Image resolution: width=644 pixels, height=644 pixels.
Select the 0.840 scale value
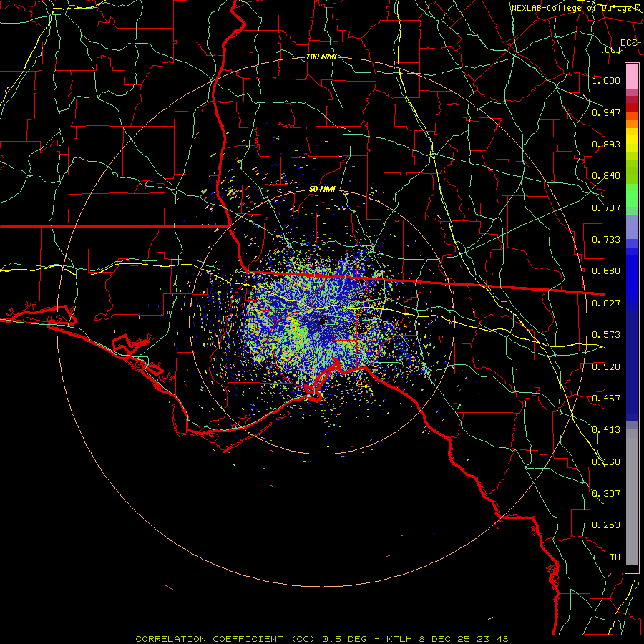(606, 176)
